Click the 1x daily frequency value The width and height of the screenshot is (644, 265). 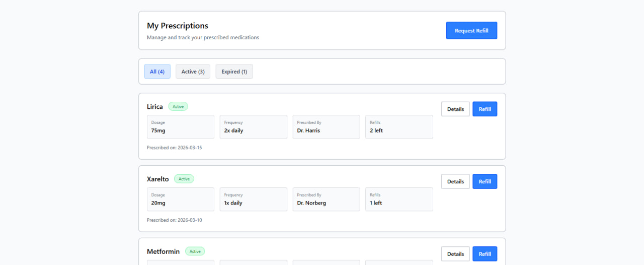point(233,203)
